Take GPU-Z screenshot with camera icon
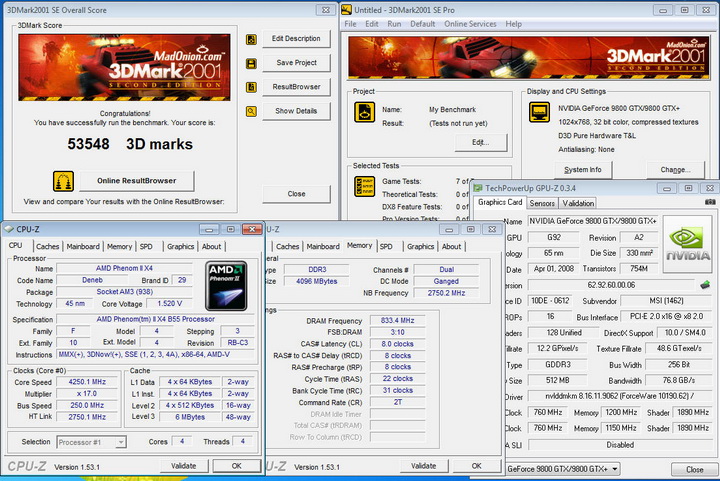This screenshot has width=720, height=481. (710, 202)
